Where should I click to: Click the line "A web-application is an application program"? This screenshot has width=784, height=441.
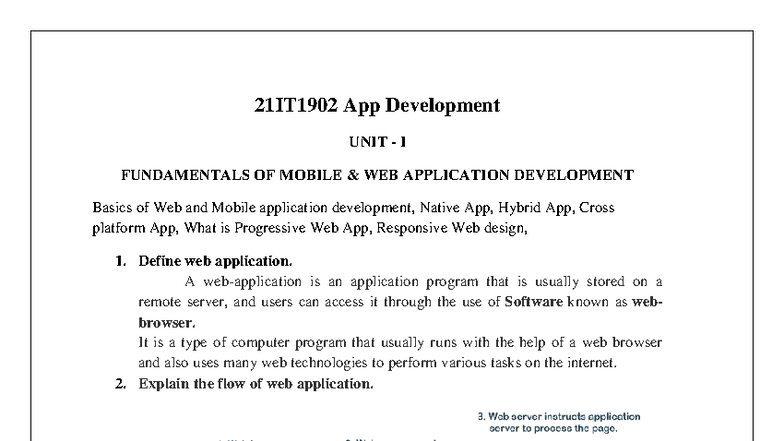click(x=424, y=282)
